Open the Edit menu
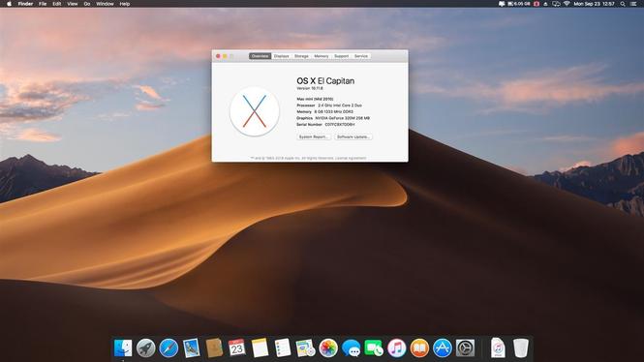Viewport: 644px width, 362px height. (x=57, y=4)
